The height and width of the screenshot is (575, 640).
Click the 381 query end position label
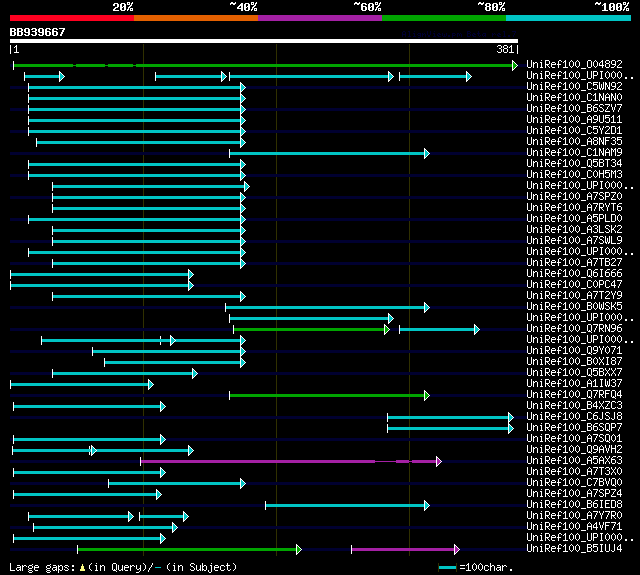[505, 49]
